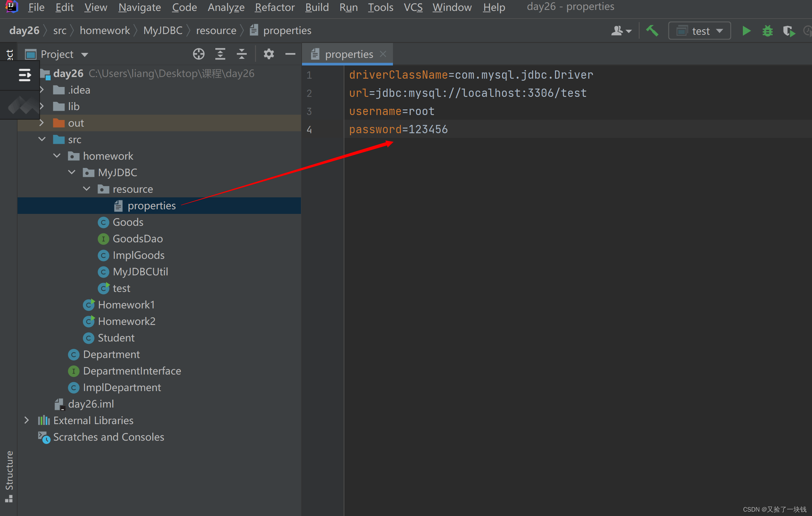Start a debugging session
The image size is (812, 516).
click(767, 31)
